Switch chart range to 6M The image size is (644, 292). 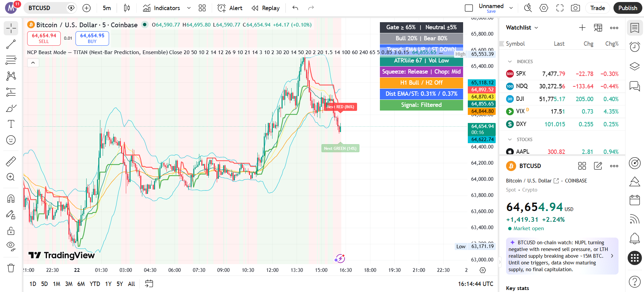coord(81,284)
